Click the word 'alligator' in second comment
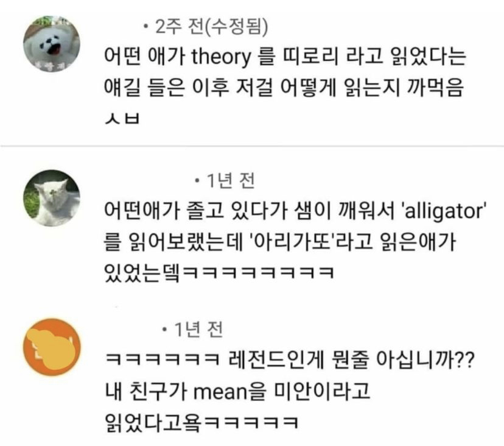The image size is (504, 446). tap(444, 211)
